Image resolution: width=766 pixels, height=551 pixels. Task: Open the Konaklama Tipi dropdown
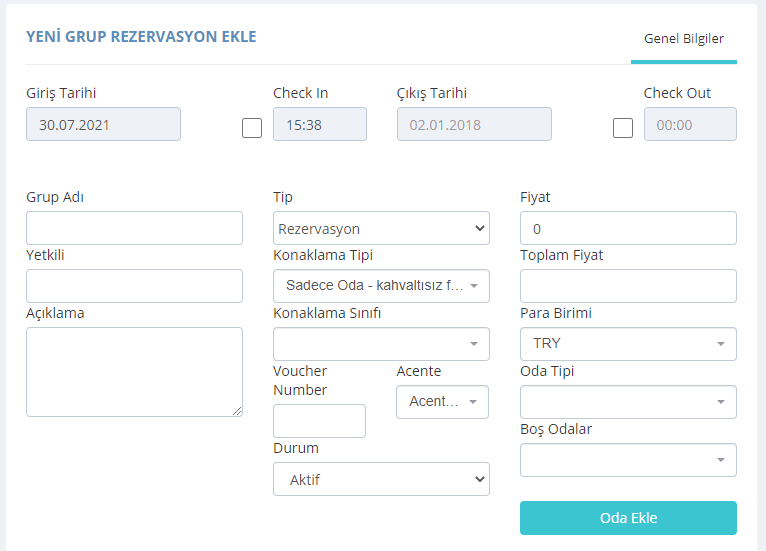pos(382,286)
